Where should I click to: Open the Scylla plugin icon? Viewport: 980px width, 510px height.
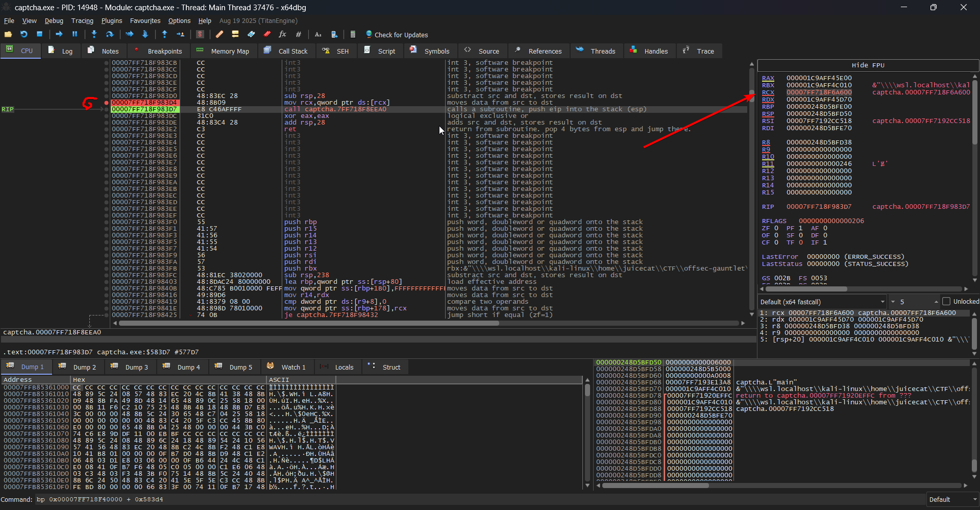[x=200, y=34]
